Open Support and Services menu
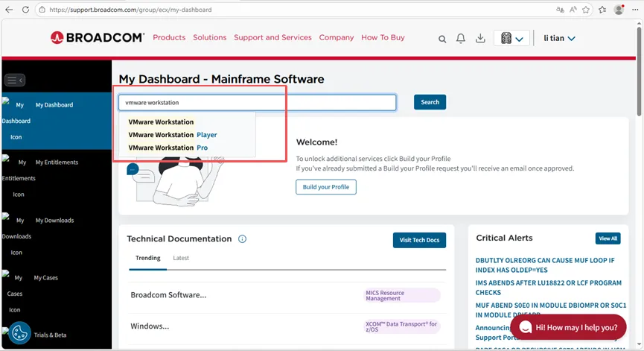 (272, 37)
